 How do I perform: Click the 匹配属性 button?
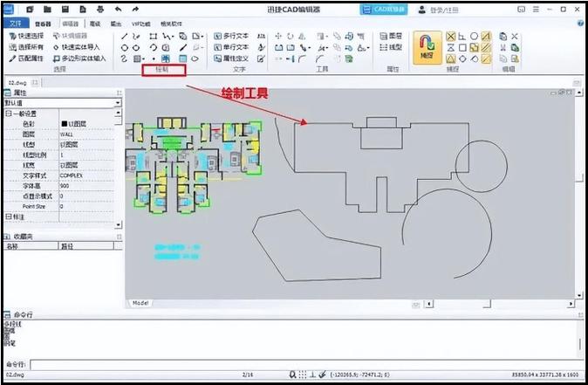pos(26,58)
